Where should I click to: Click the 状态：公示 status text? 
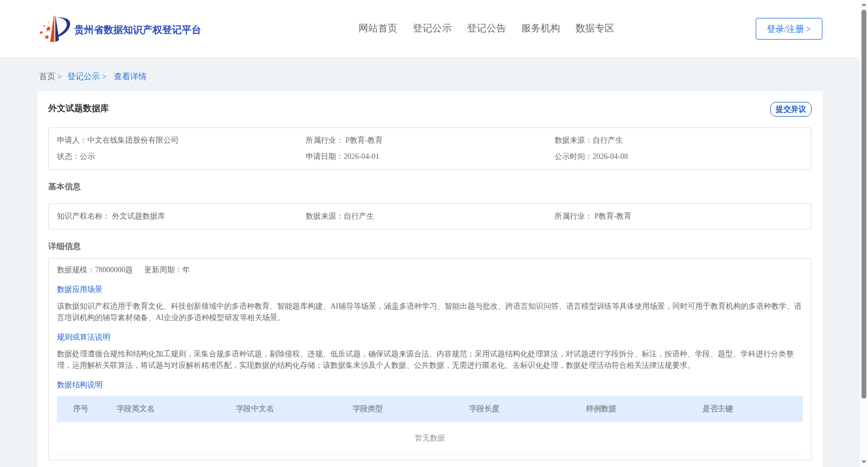pos(76,156)
